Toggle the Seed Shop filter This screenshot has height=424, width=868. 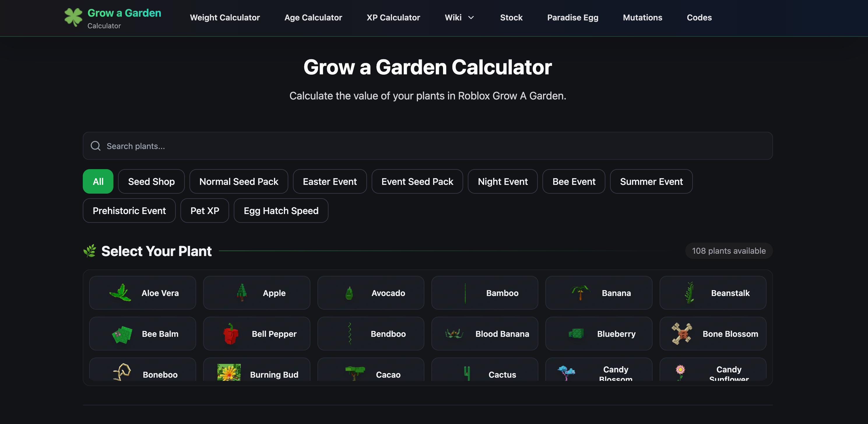[151, 181]
